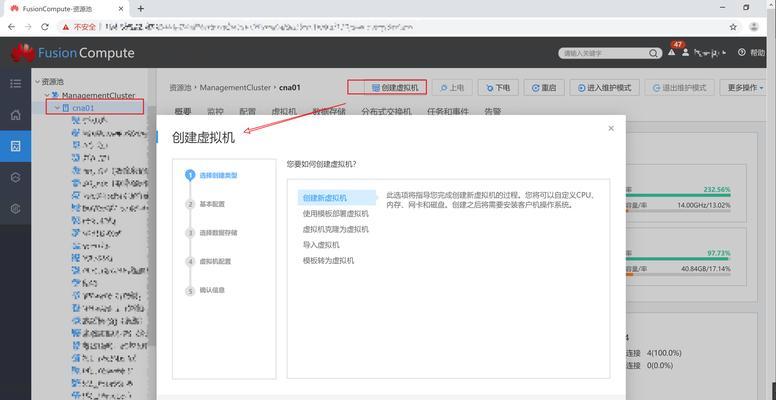This screenshot has height=400, width=776.
Task: Click the 下电 power off button
Action: [x=498, y=88]
